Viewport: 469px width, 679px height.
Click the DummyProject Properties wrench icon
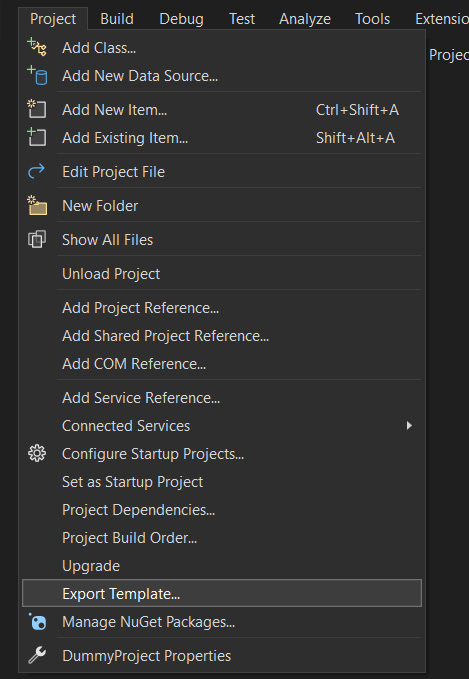click(37, 655)
